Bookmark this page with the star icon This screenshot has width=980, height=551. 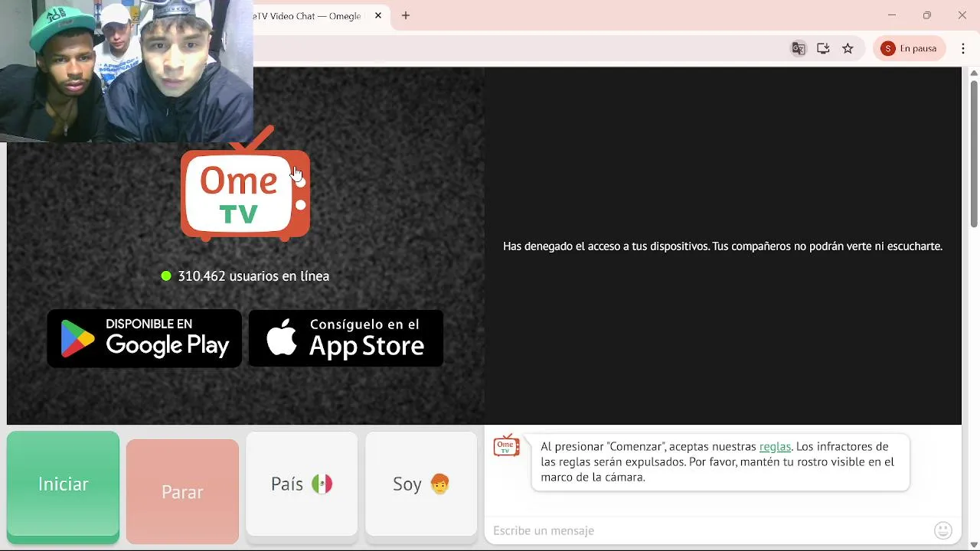point(848,48)
